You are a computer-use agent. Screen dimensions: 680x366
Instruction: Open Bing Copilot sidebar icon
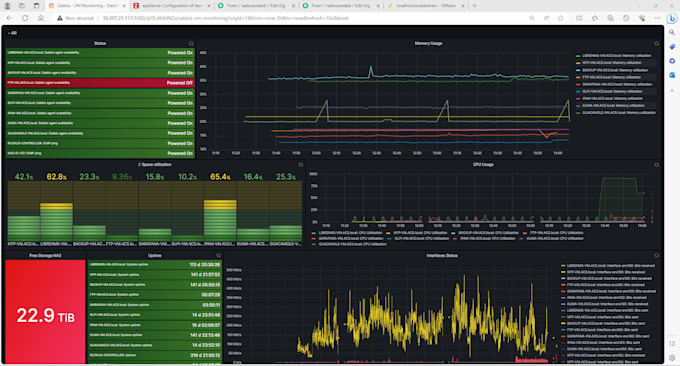click(x=672, y=18)
